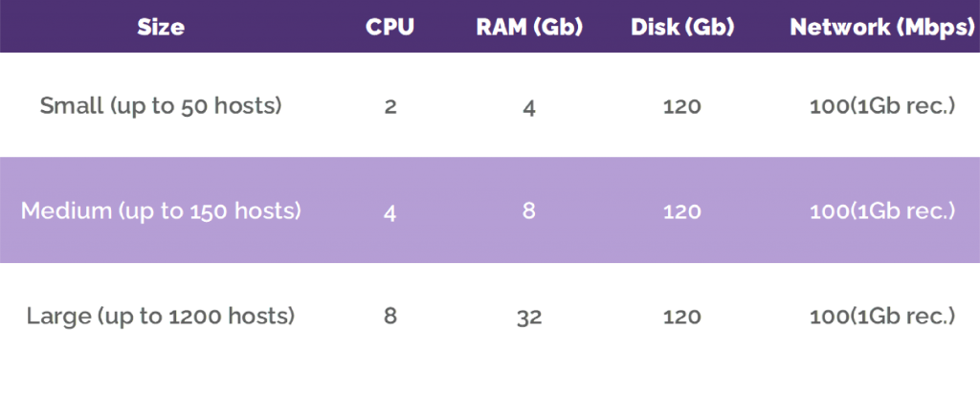The width and height of the screenshot is (980, 417).
Task: Click Network value 100(1Gb rec.) in Small row
Action: click(x=882, y=107)
